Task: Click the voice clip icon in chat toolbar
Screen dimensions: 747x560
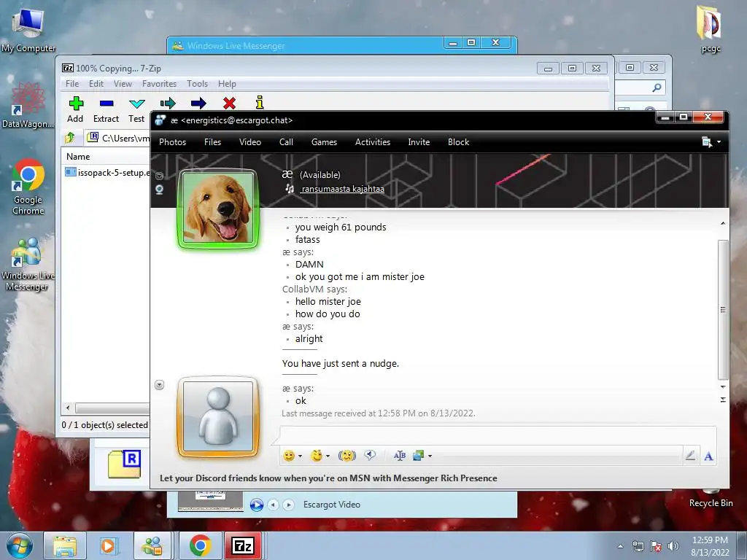Action: click(370, 455)
